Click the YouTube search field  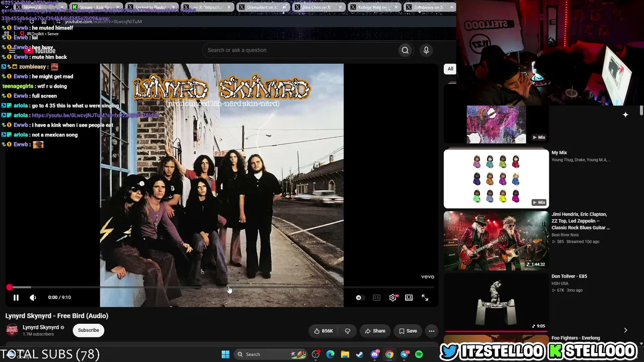[x=300, y=50]
